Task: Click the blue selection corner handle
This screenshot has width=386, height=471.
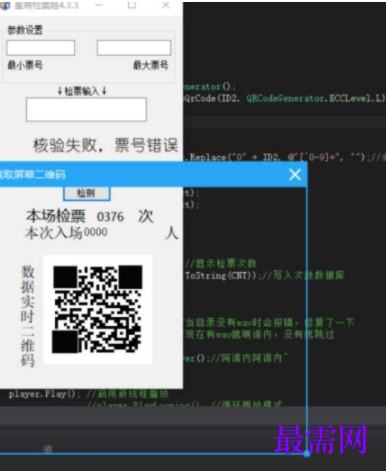Action: 307,453
